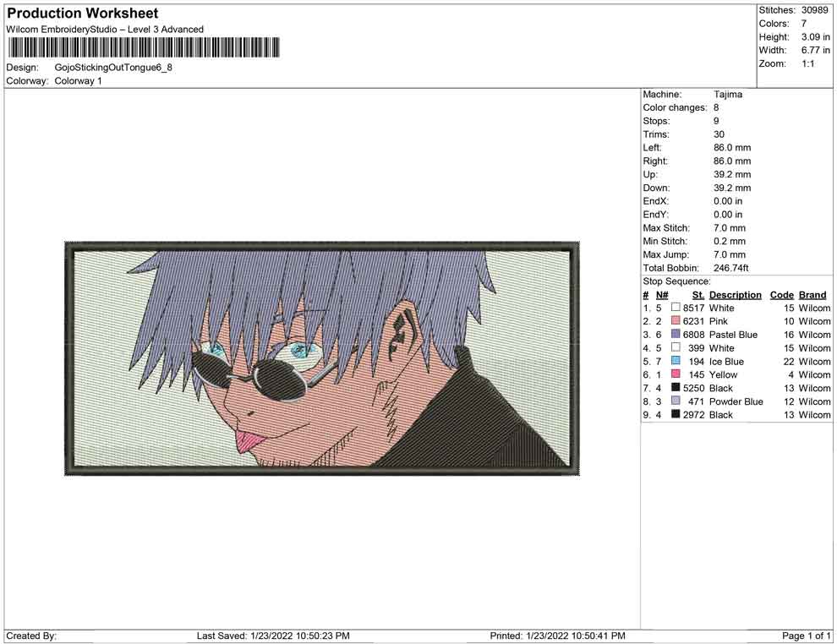Click the Height value '3.09 in'
837x644 pixels.
[815, 37]
